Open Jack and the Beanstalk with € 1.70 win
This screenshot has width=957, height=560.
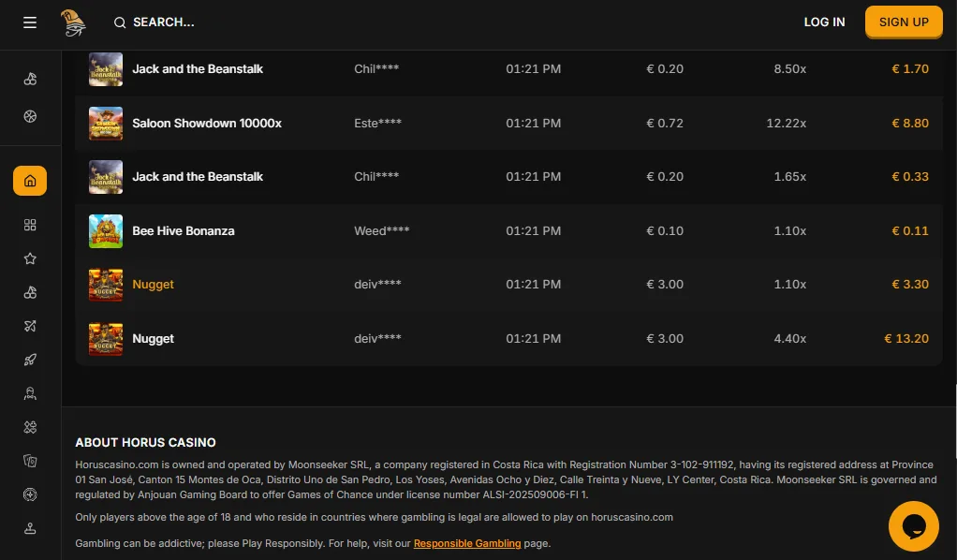tap(198, 69)
